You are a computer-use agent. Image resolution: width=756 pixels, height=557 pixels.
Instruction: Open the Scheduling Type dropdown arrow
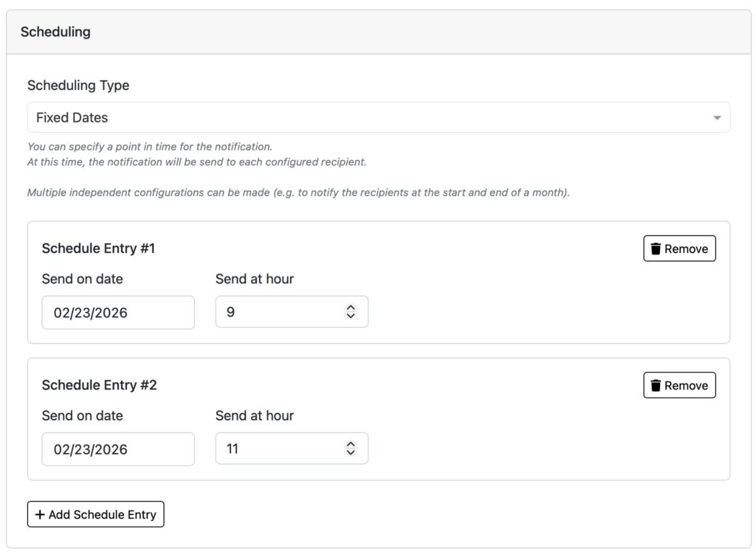click(717, 118)
